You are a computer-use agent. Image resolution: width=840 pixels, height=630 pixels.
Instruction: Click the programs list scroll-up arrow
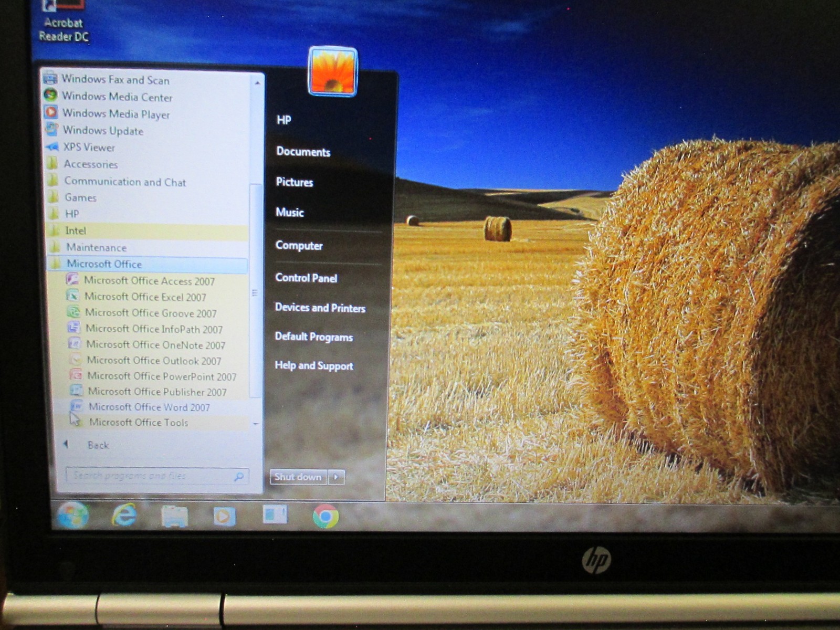click(257, 83)
